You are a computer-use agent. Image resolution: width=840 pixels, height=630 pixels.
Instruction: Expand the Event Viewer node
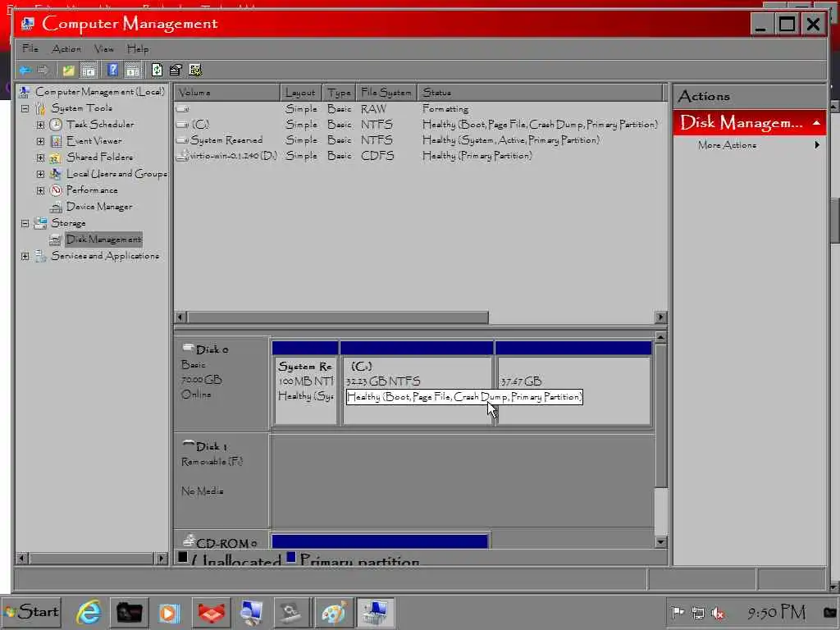(41, 141)
